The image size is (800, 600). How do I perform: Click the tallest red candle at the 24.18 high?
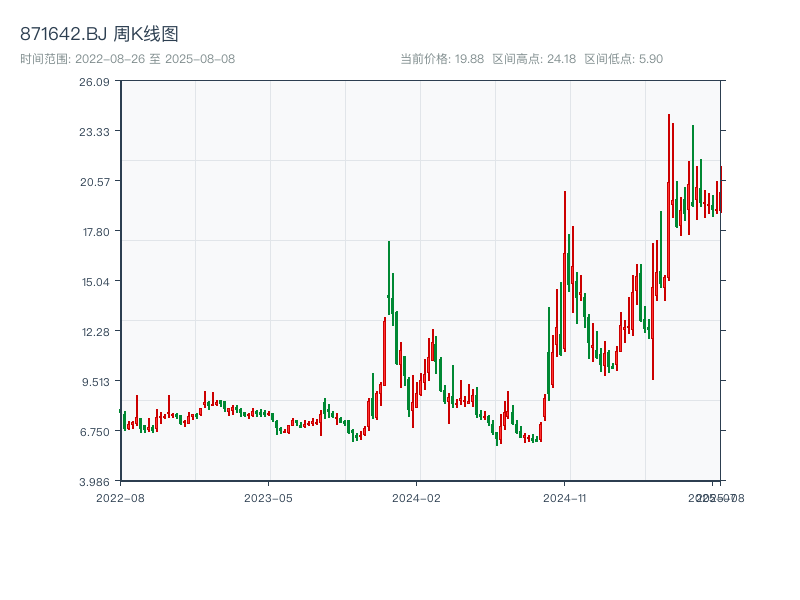pos(669,197)
